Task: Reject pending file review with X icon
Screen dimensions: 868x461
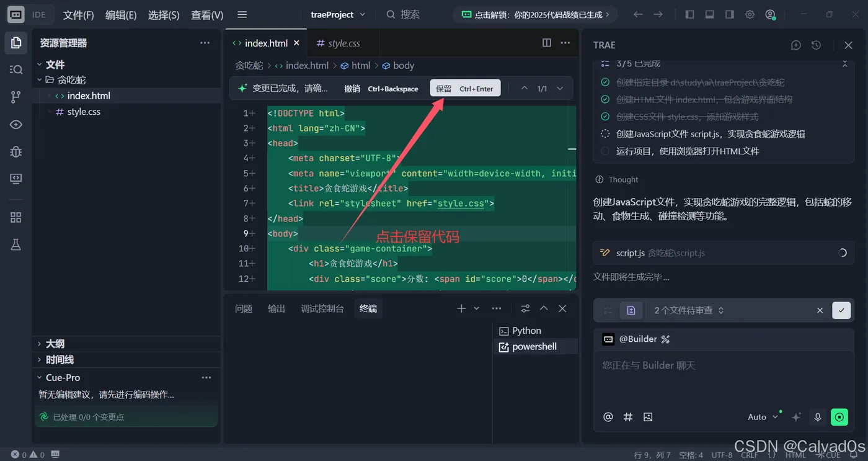Action: (x=820, y=310)
